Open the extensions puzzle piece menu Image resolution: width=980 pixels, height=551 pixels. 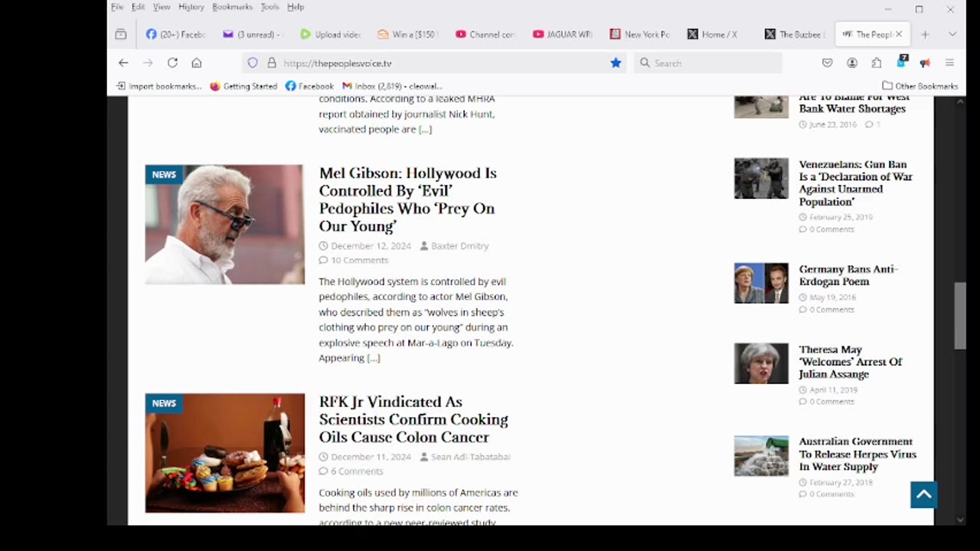pos(877,63)
